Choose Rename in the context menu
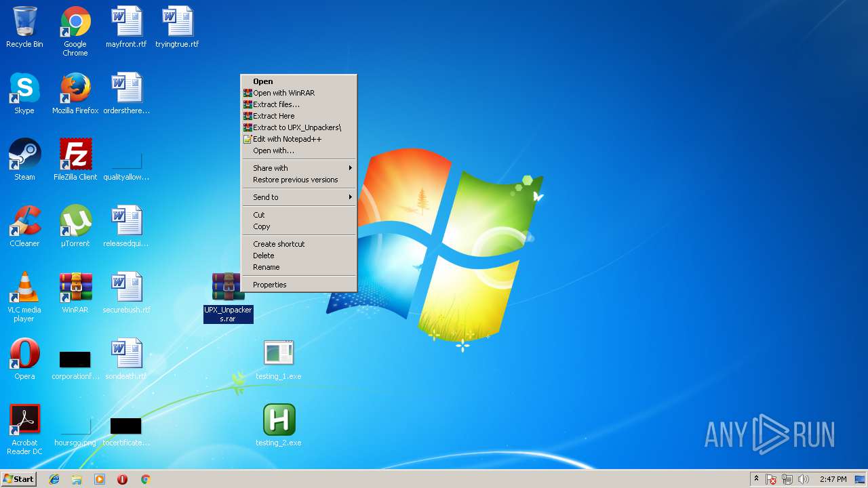 [298, 267]
